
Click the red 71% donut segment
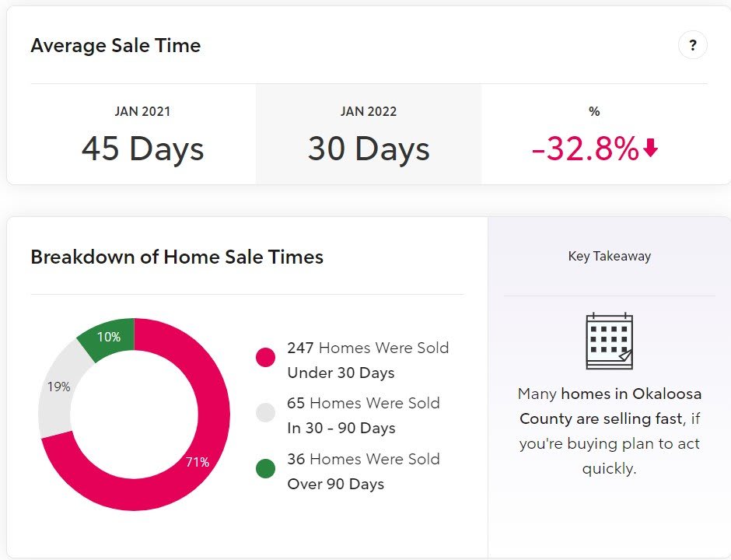(198, 462)
